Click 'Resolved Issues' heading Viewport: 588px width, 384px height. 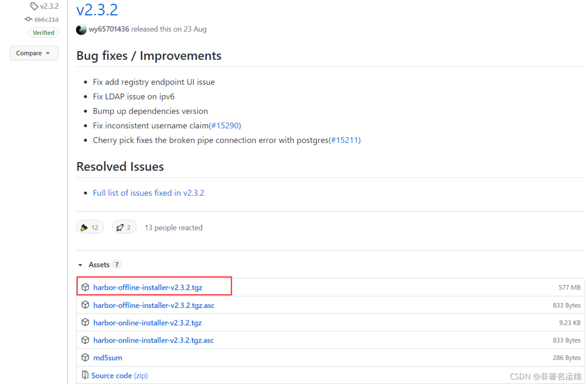point(120,167)
